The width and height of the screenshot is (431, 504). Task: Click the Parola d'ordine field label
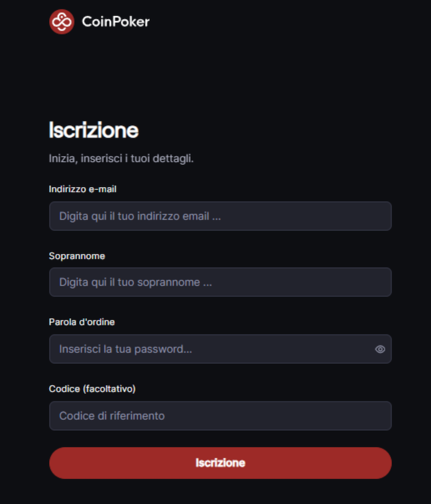pyautogui.click(x=81, y=322)
